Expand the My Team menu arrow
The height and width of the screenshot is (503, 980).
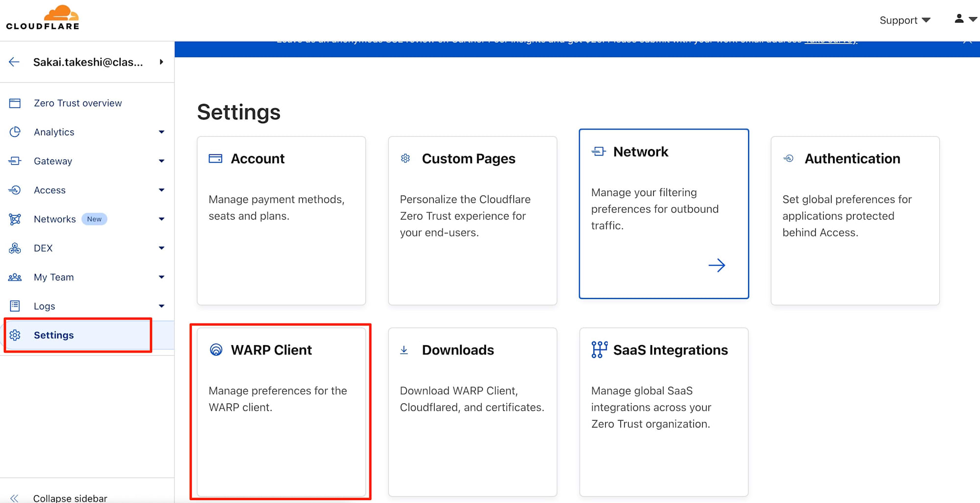[162, 277]
